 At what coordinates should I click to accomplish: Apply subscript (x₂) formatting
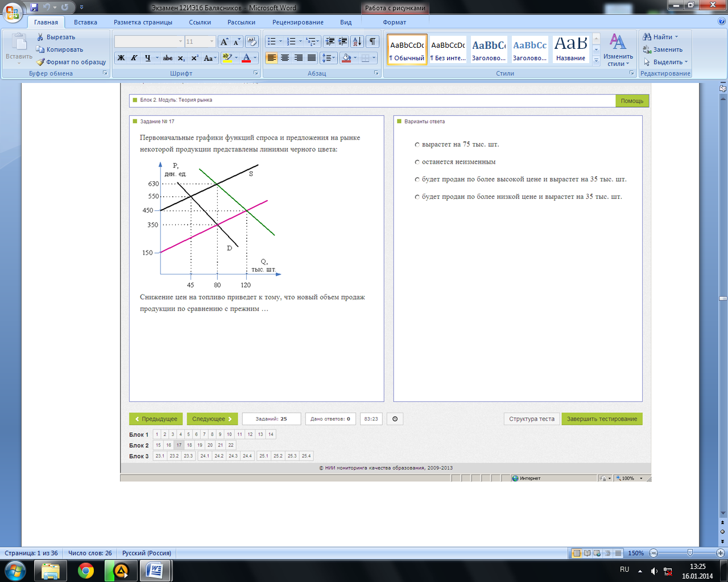(x=181, y=58)
